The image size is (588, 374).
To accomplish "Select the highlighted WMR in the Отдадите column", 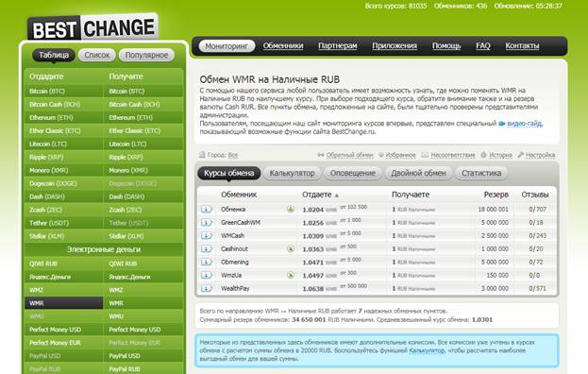I will click(x=64, y=303).
